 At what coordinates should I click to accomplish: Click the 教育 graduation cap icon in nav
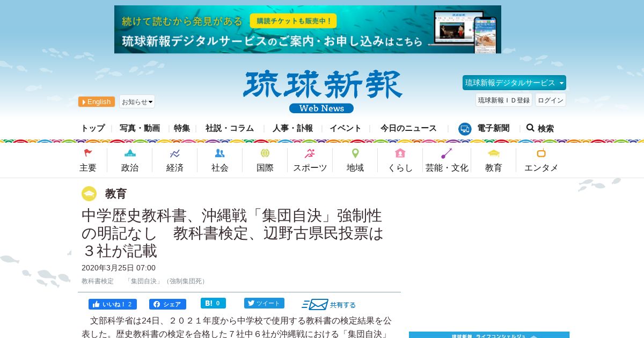pyautogui.click(x=493, y=153)
